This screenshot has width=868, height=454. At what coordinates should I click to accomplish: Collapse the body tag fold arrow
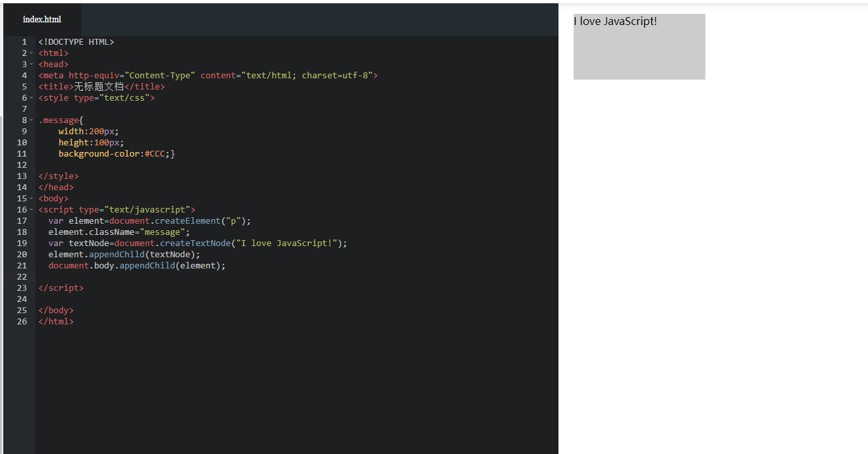32,199
